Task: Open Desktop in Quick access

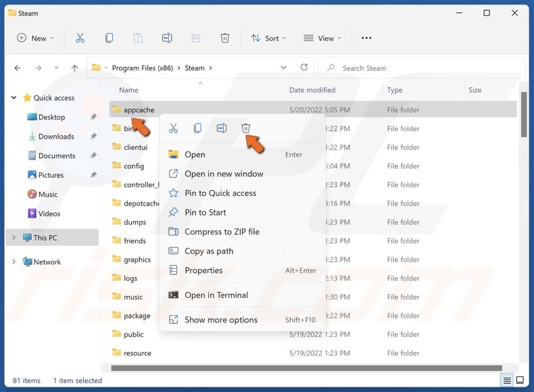Action: (51, 117)
